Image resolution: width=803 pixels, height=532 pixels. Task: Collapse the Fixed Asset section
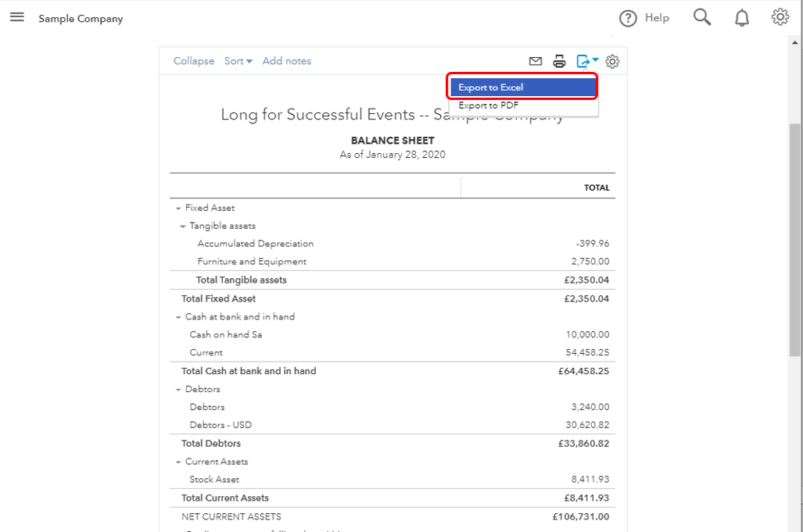pos(178,209)
